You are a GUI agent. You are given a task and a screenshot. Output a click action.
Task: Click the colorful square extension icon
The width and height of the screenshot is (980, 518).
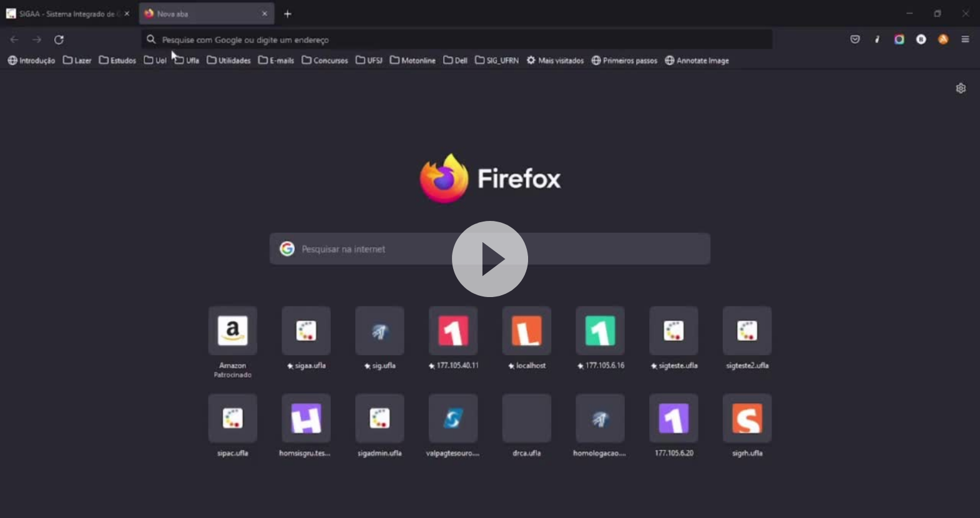tap(899, 39)
